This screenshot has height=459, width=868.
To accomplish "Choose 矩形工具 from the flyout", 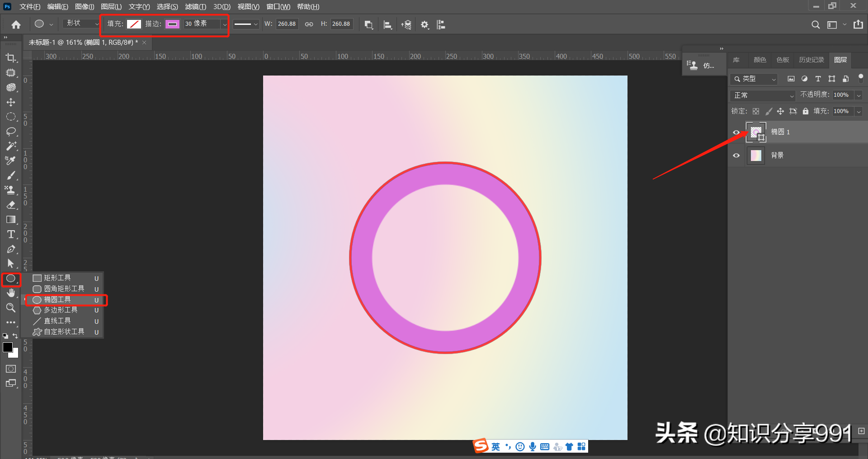I will [x=57, y=278].
